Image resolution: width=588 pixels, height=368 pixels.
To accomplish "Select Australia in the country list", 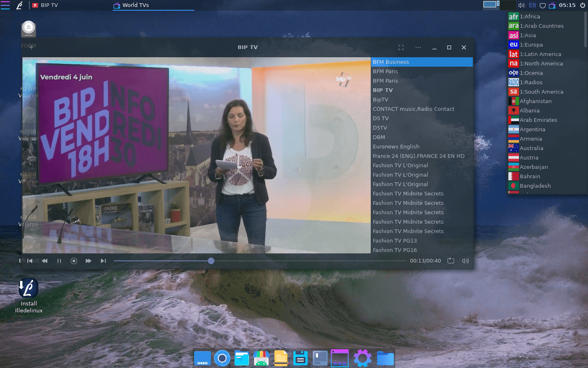I will [546, 148].
